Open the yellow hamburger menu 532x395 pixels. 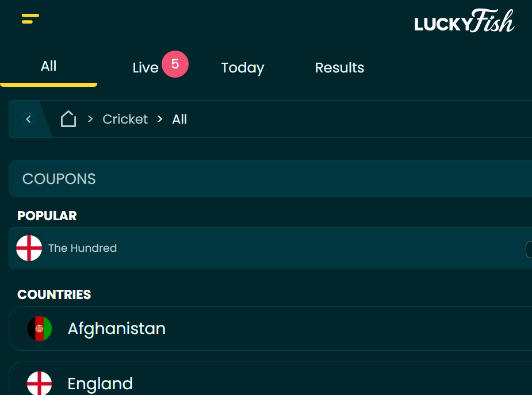(x=30, y=18)
